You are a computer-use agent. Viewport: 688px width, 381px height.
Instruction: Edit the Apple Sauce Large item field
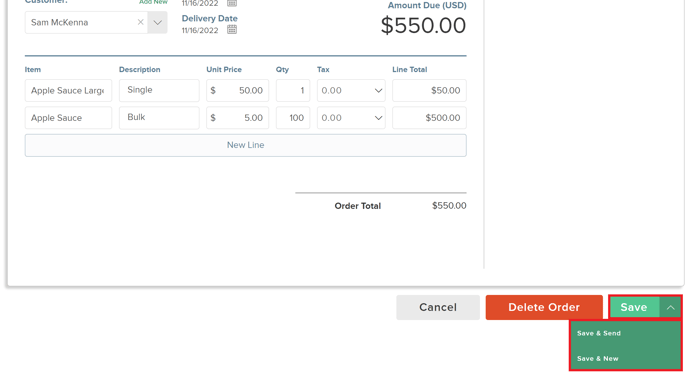tap(68, 90)
